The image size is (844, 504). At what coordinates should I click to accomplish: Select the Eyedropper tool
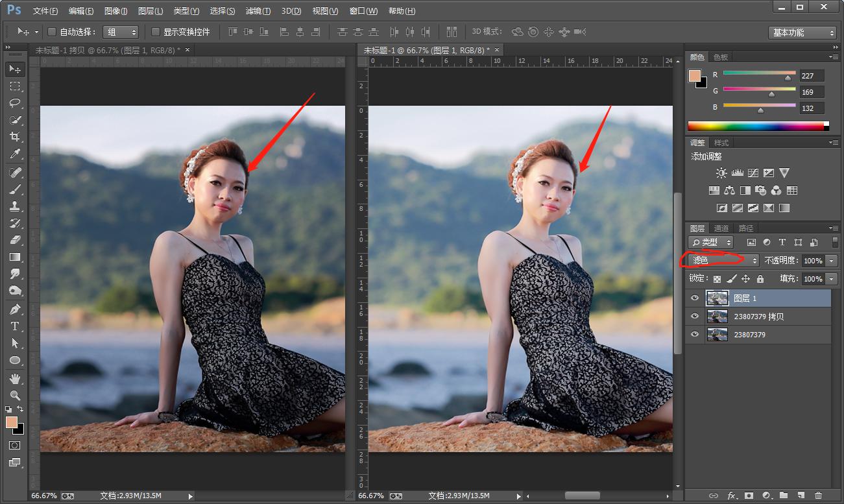click(15, 154)
